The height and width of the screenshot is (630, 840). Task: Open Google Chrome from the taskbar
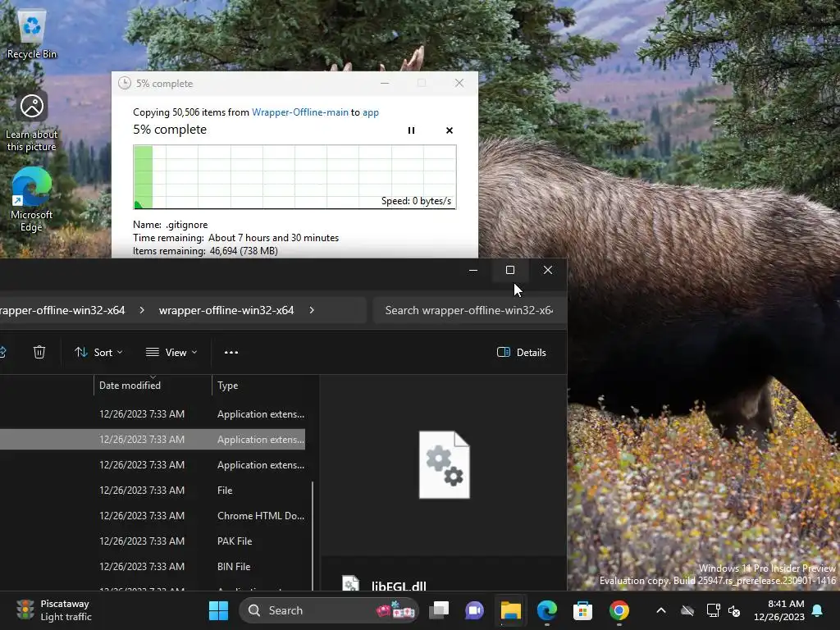point(619,610)
